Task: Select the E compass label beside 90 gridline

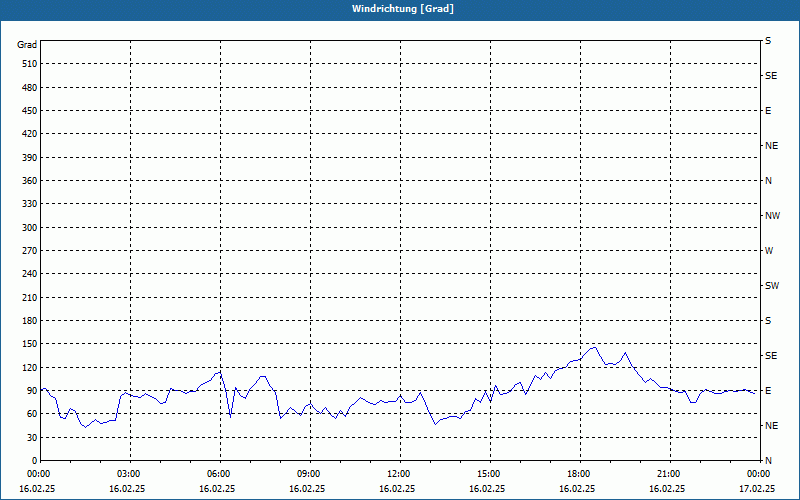Action: 768,391
